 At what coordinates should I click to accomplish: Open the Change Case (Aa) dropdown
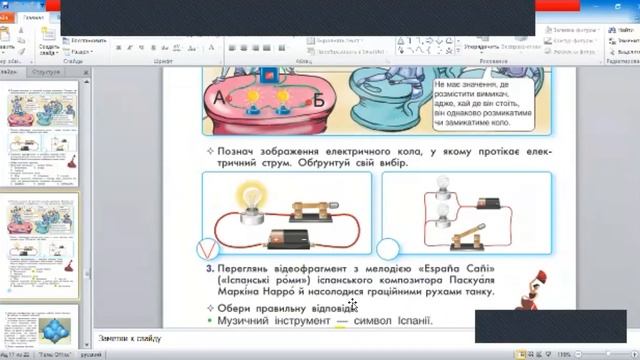192,48
